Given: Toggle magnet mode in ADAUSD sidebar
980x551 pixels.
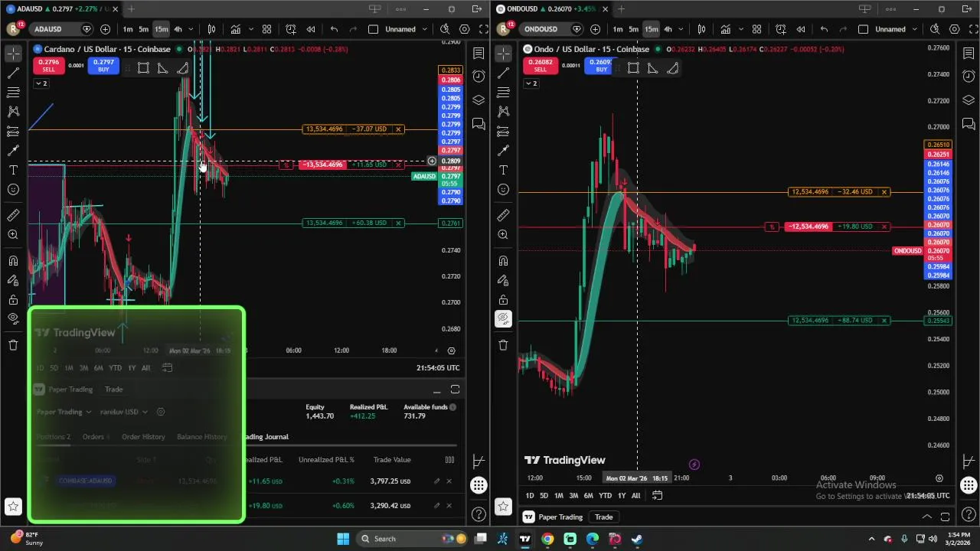Looking at the screenshot, I should (x=13, y=261).
